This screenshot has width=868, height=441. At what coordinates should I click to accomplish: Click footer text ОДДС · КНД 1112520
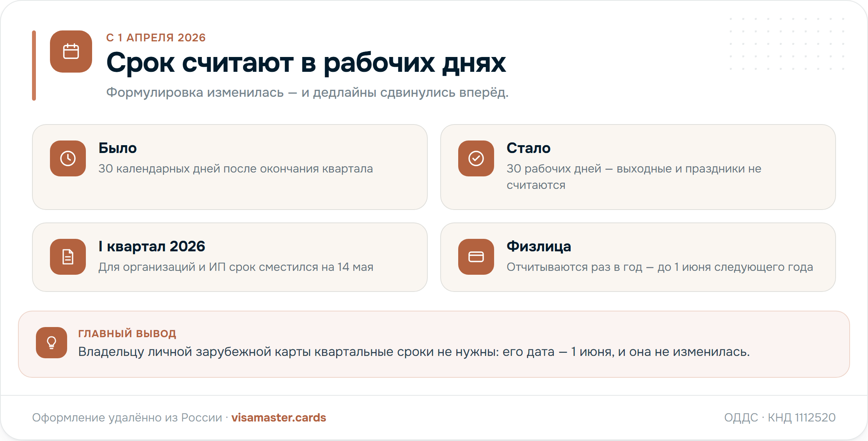click(x=780, y=418)
